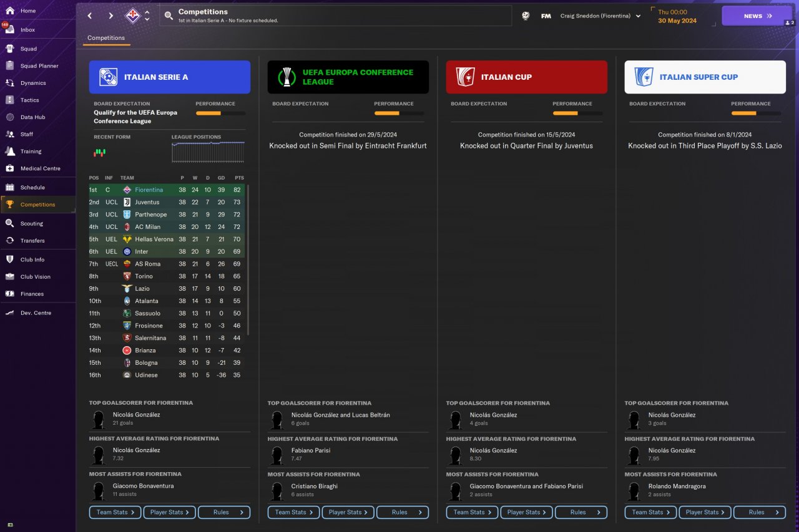Click the Italian Cup performance bar

577,114
